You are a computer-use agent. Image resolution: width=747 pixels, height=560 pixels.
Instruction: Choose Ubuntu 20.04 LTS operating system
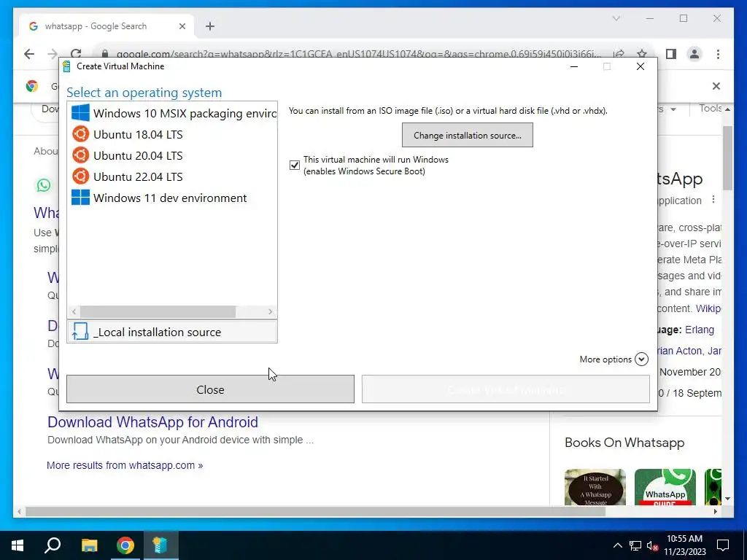[x=172, y=155]
